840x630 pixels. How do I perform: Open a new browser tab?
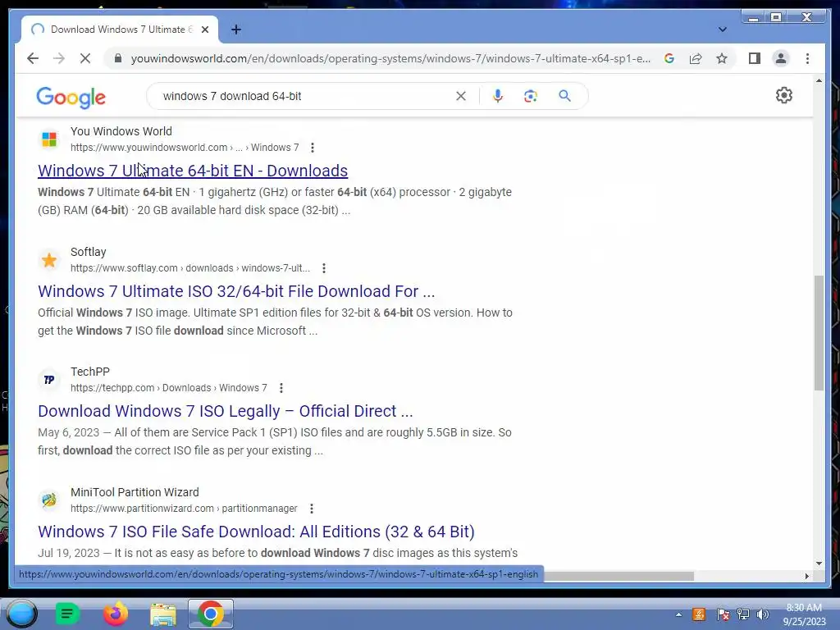click(235, 30)
